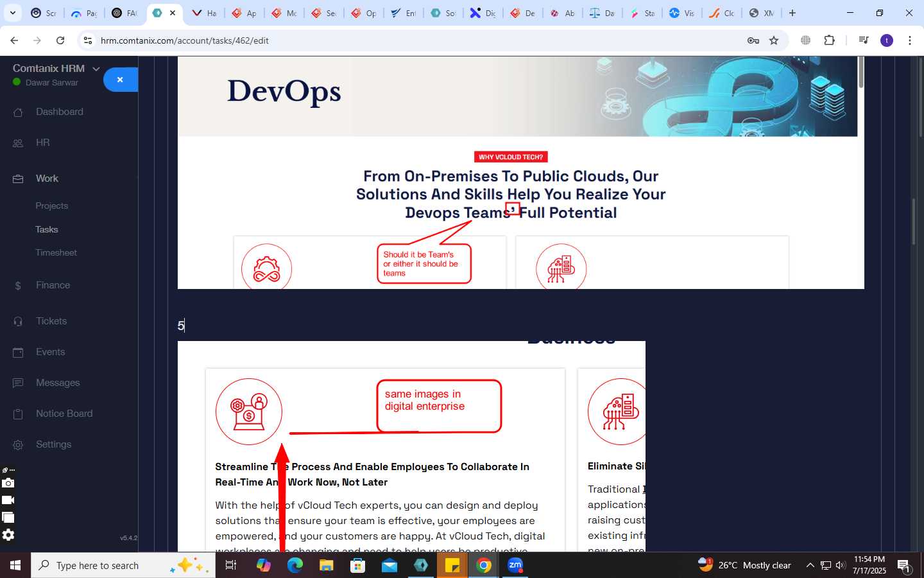Open the Extensions puzzle icon
This screenshot has height=578, width=924.
click(x=829, y=40)
